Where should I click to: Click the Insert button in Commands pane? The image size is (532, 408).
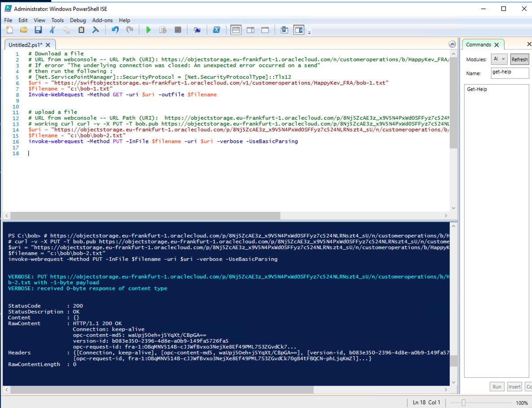[514, 386]
